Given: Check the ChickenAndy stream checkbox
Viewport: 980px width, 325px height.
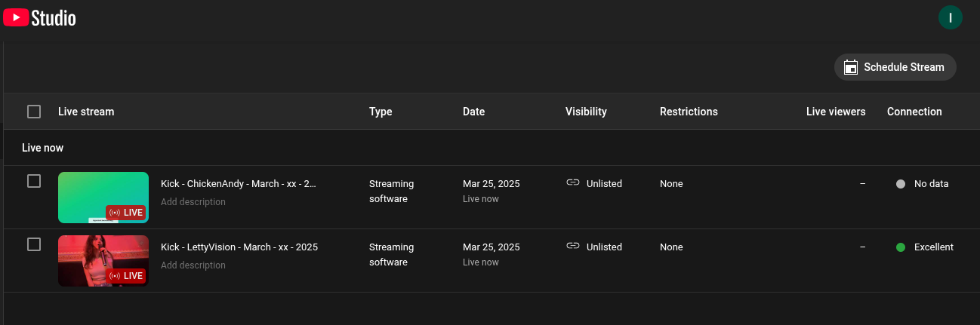Looking at the screenshot, I should tap(34, 181).
